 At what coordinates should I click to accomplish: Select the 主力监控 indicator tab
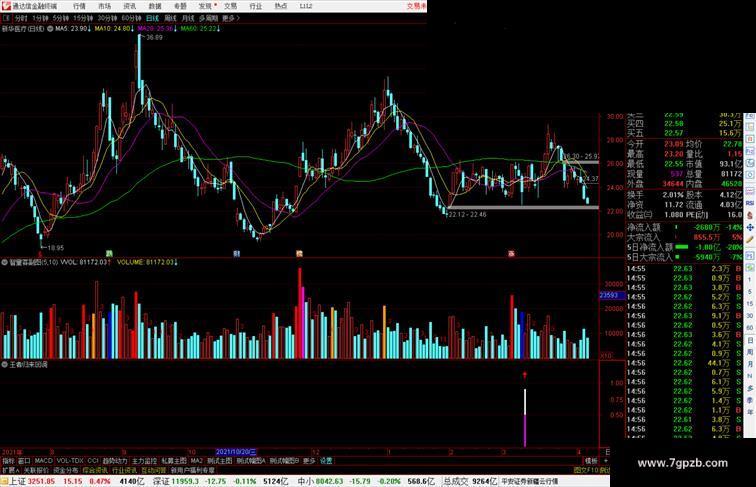pos(145,461)
